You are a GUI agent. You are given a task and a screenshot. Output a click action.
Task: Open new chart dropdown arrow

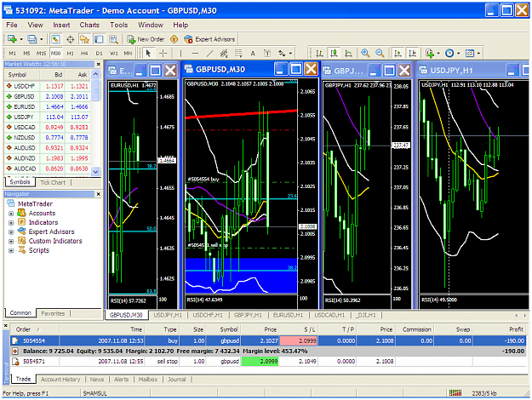click(21, 39)
